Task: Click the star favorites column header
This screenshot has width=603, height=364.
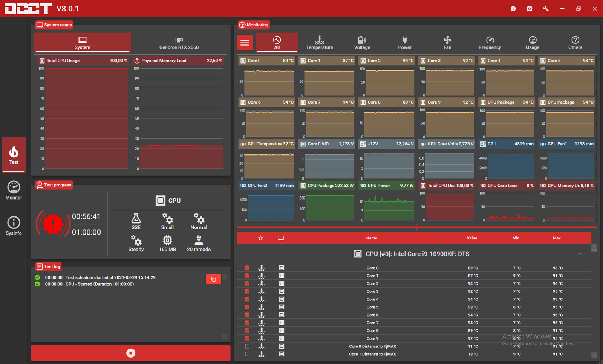Action: (x=260, y=238)
